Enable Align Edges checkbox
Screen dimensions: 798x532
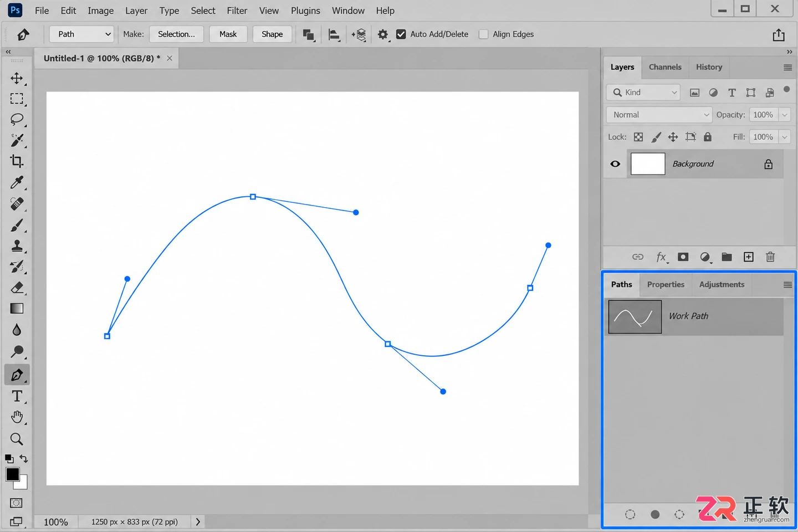point(483,34)
